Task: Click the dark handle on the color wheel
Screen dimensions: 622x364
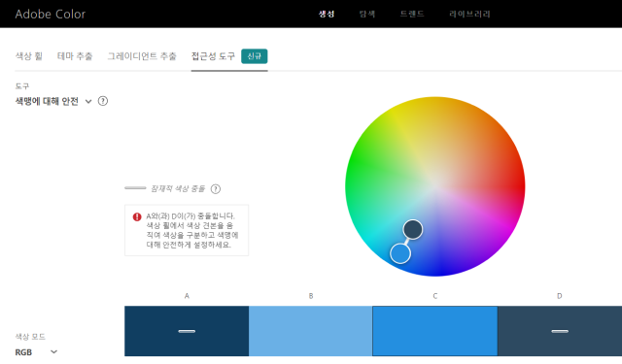Action: point(413,229)
